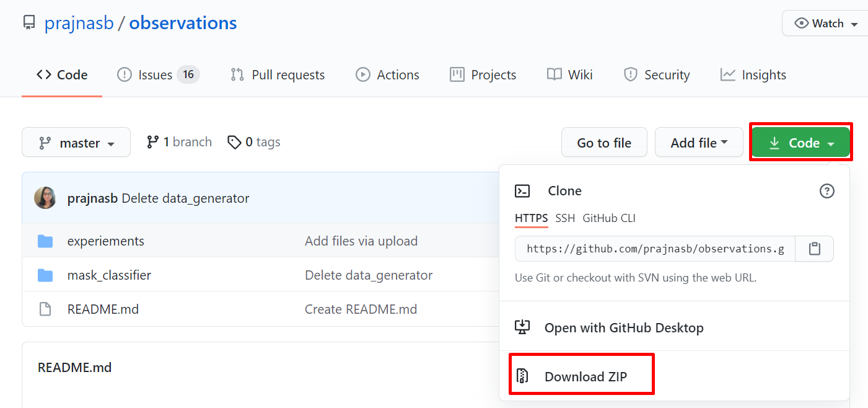The image size is (868, 408).
Task: Open the prajnasb owner profile link
Action: 79,23
